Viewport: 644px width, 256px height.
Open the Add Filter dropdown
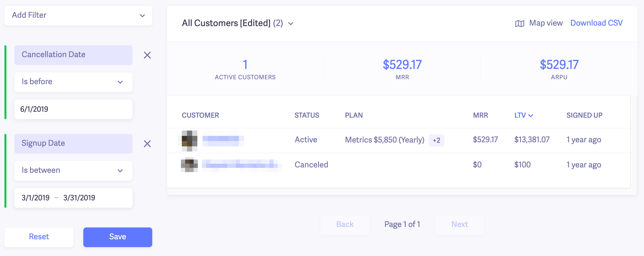point(78,16)
